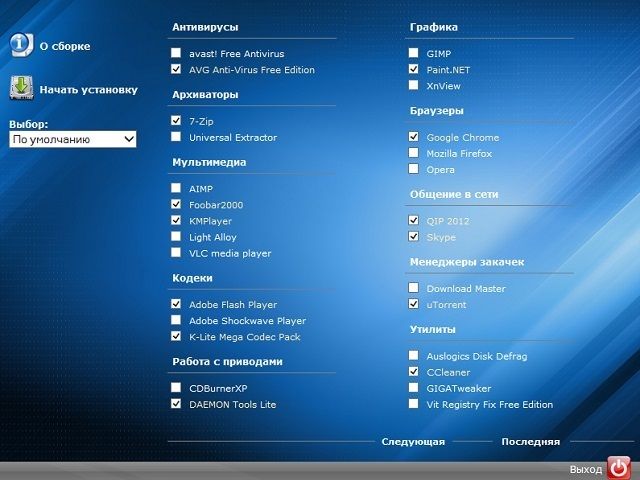Open the По умолчанию selection dropdown
The width and height of the screenshot is (640, 480).
[73, 139]
